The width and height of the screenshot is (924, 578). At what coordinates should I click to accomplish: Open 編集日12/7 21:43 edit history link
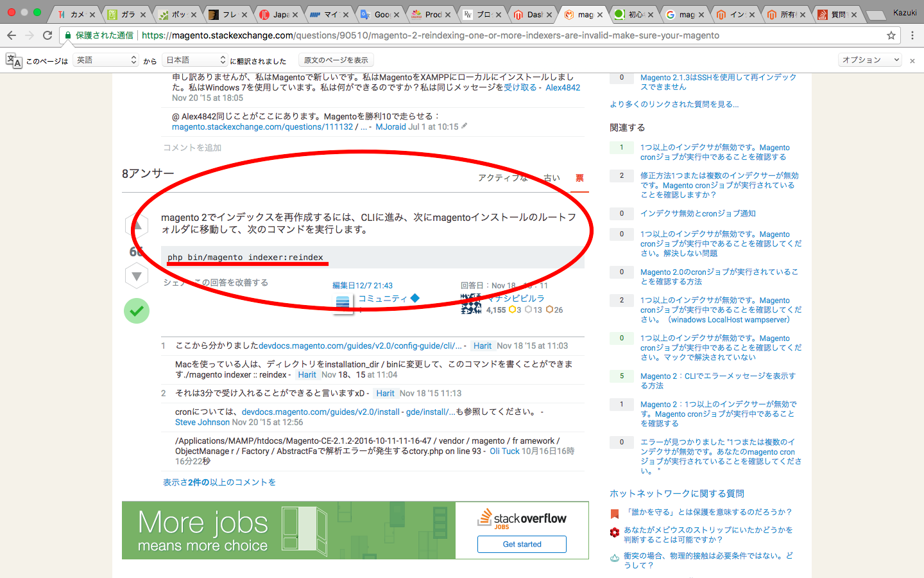(x=363, y=286)
